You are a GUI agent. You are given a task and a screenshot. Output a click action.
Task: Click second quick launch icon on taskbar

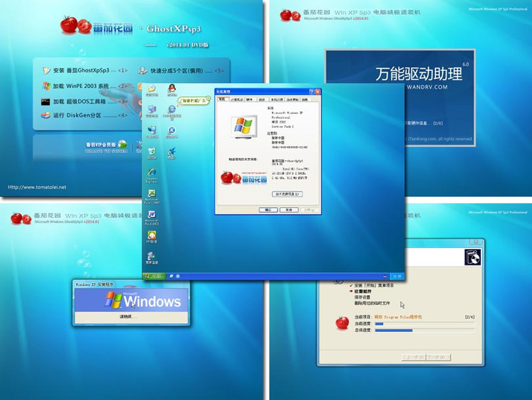[178, 277]
